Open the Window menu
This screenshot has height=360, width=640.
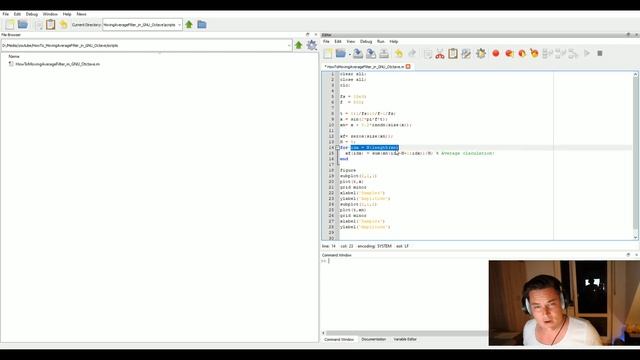(50, 14)
